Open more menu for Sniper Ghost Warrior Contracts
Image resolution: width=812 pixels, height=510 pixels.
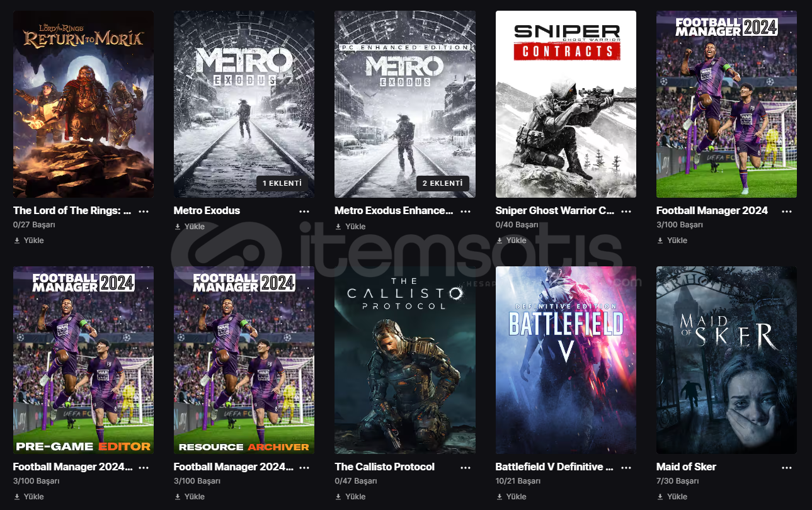(x=626, y=211)
